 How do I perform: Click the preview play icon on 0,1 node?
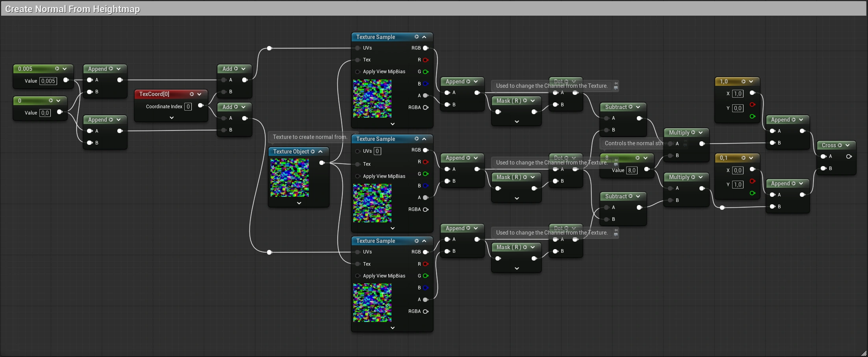pos(744,158)
